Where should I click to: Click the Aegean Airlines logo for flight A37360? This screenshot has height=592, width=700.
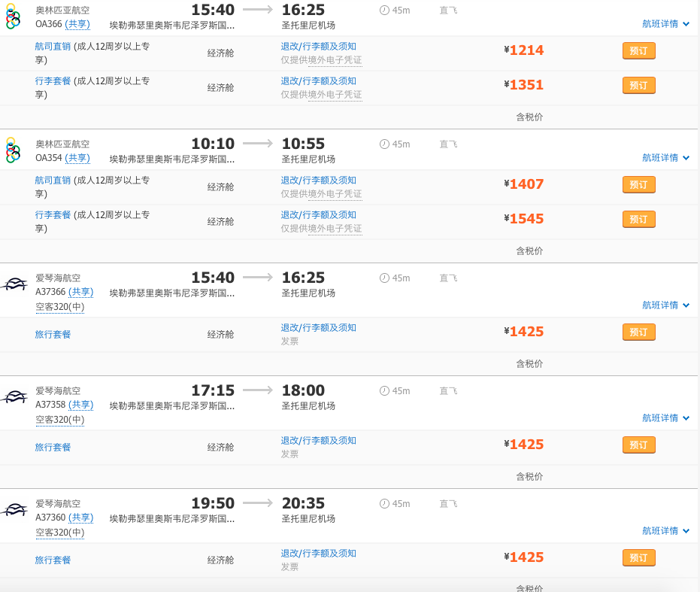14,510
